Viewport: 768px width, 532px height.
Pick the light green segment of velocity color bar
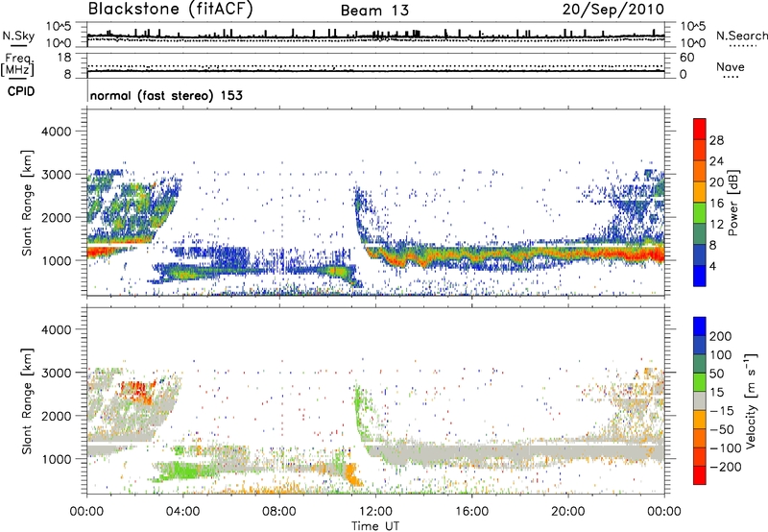pos(700,382)
